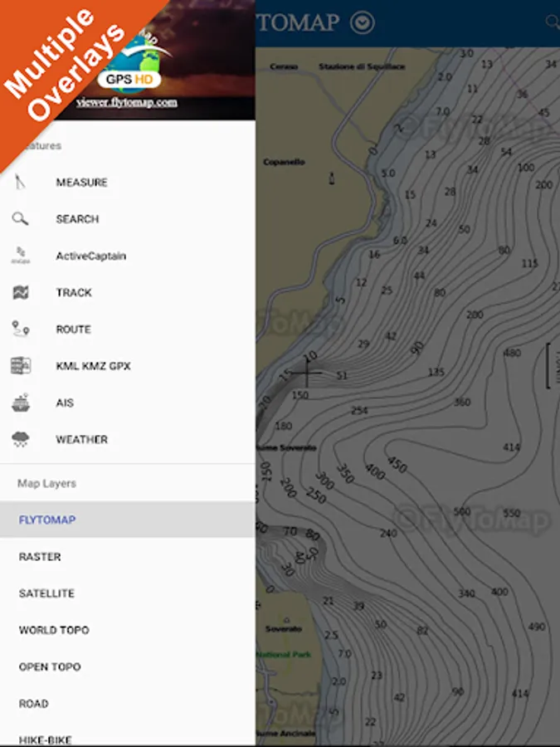Tap the National Park label on map
This screenshot has height=747, width=560.
click(284, 655)
